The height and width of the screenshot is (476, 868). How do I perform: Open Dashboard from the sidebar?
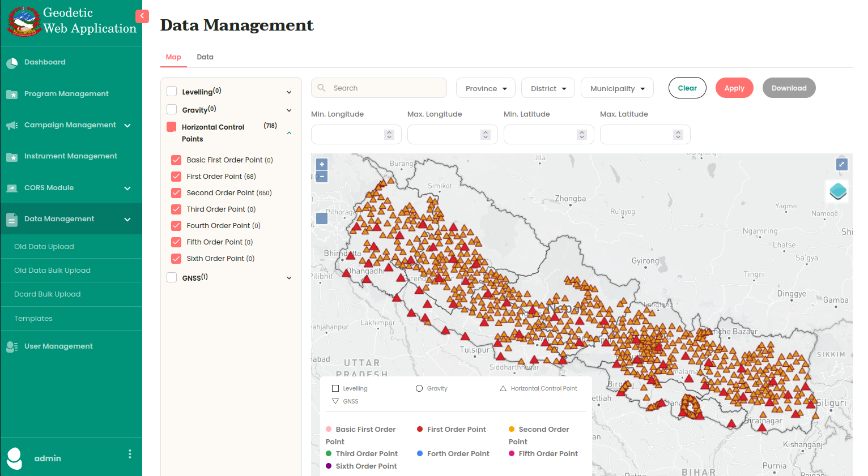(x=45, y=62)
